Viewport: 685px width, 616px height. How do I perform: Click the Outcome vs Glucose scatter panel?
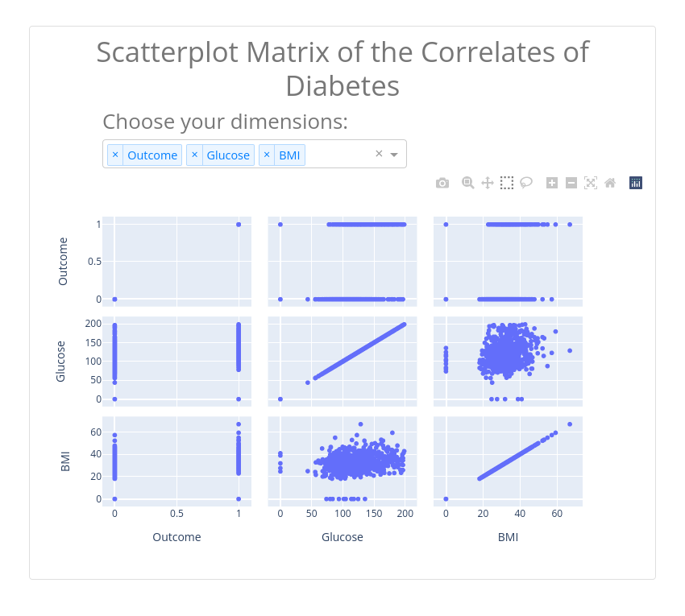[x=342, y=262]
